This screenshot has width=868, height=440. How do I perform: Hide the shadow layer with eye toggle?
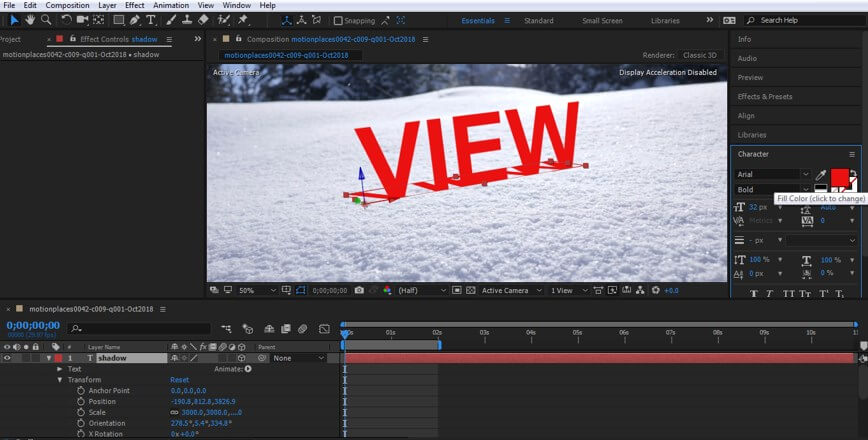coord(7,358)
